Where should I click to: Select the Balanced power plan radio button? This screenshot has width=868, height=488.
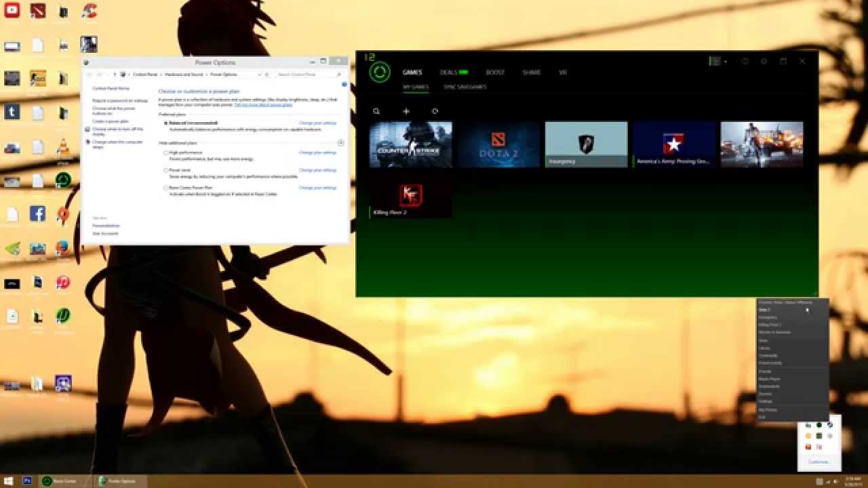(165, 123)
